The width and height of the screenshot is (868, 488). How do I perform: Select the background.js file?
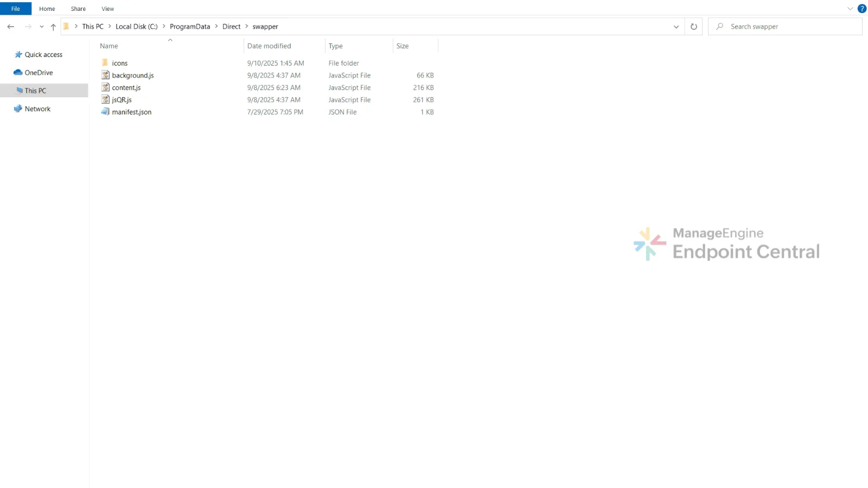click(133, 75)
